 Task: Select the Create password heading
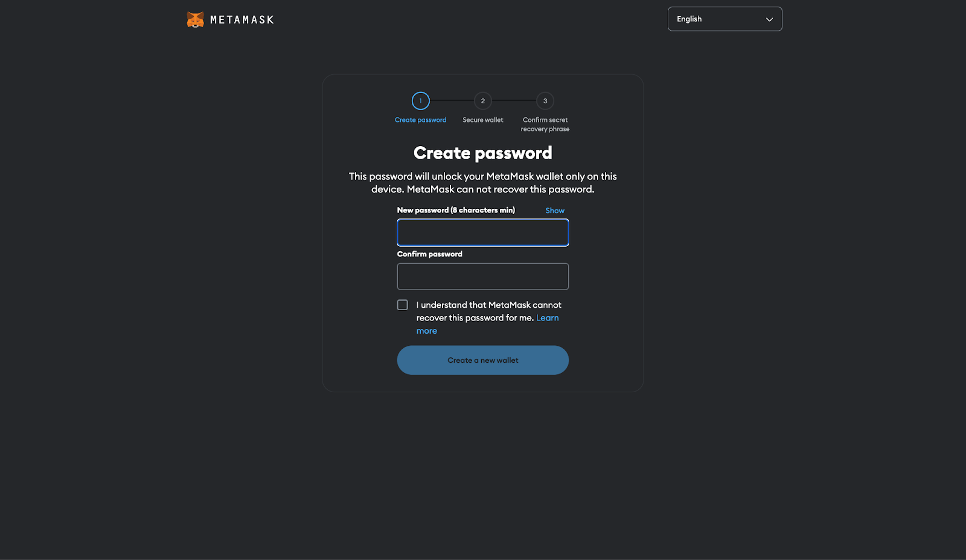click(482, 153)
